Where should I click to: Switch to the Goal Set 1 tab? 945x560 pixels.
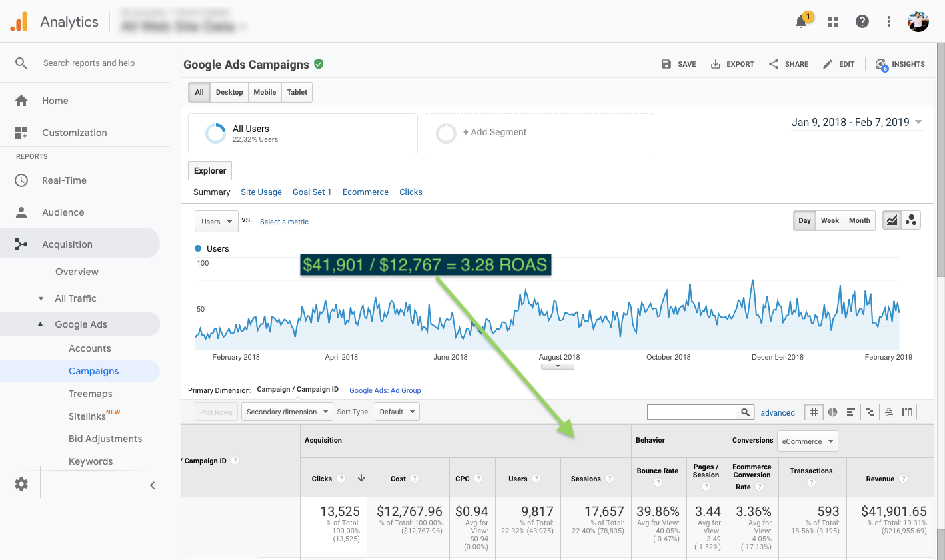tap(312, 192)
